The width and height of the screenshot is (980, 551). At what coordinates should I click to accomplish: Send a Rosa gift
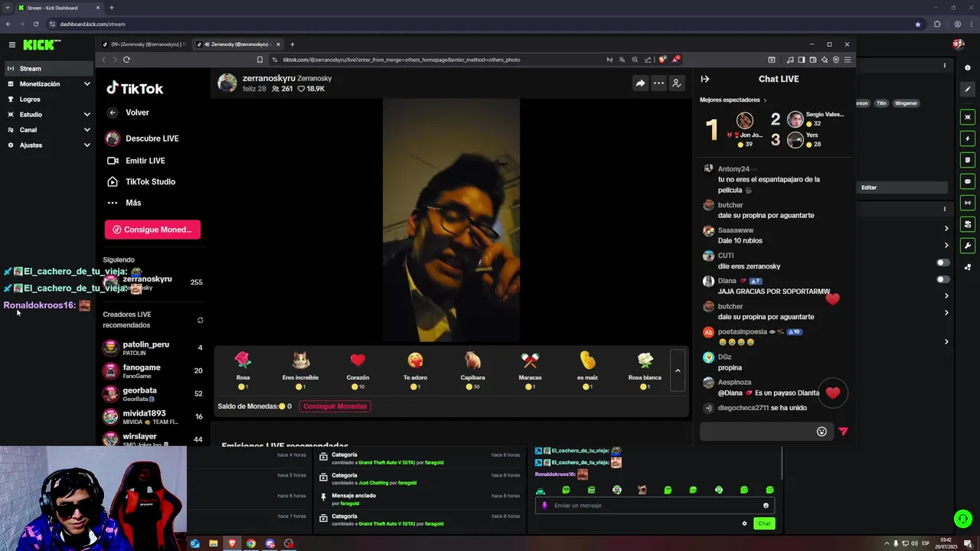tap(243, 370)
